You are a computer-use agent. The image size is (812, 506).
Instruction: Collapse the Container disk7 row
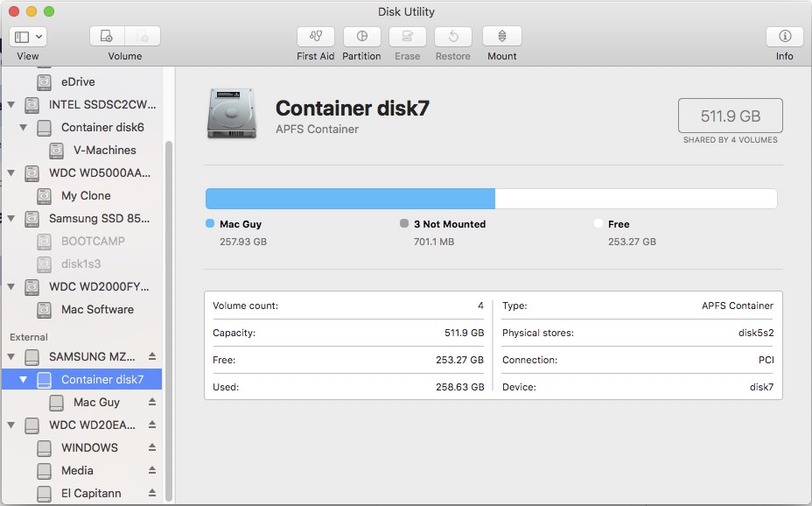click(x=24, y=380)
